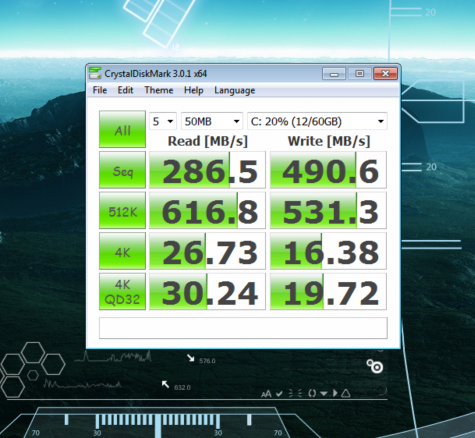Image resolution: width=475 pixels, height=438 pixels.
Task: Close the CrystalDiskMark window
Action: pyautogui.click(x=385, y=73)
